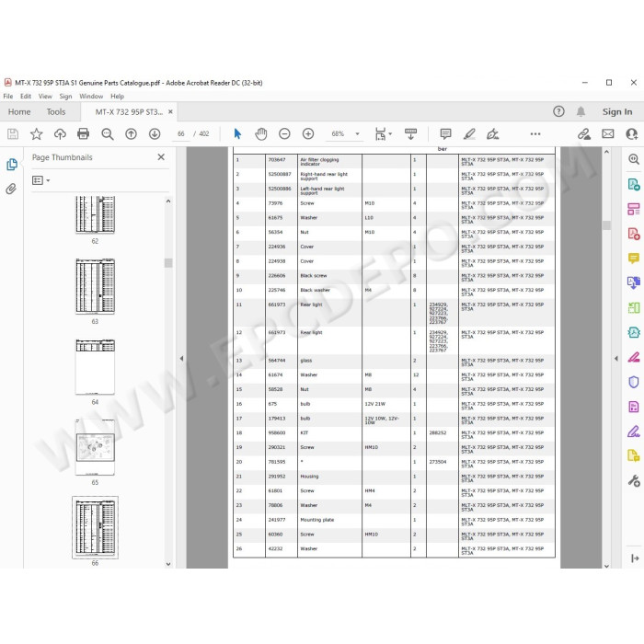Select page 65 thumbnail
Viewport: 644px width, 644px height.
[95, 447]
